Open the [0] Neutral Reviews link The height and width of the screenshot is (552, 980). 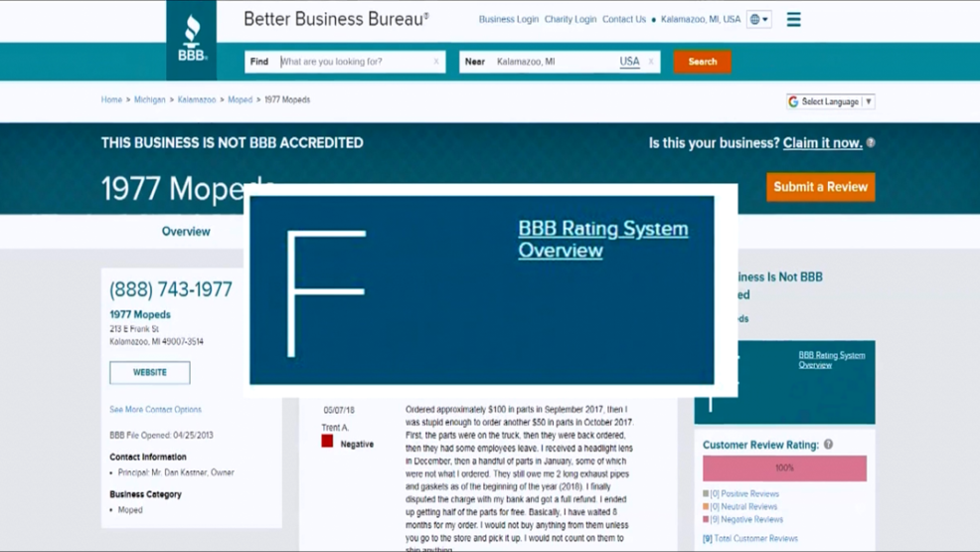[x=743, y=506]
